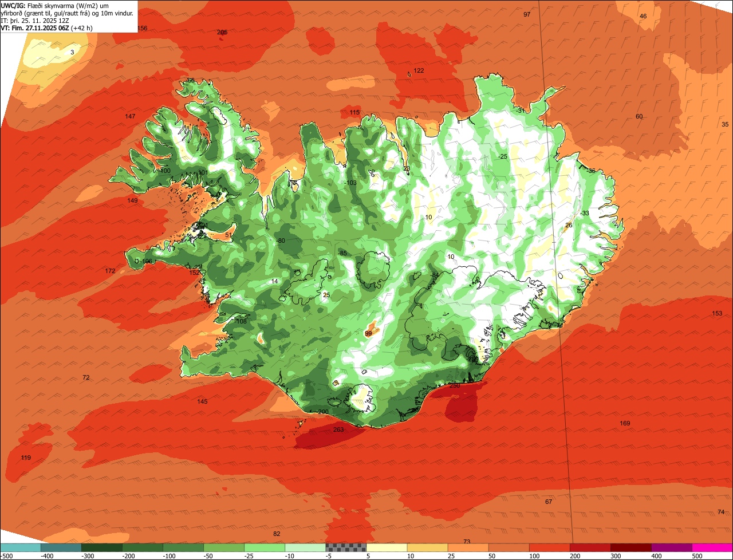This screenshot has height=560, width=733.
Task: Click the map value 169 southeast of Iceland
Action: (x=625, y=423)
